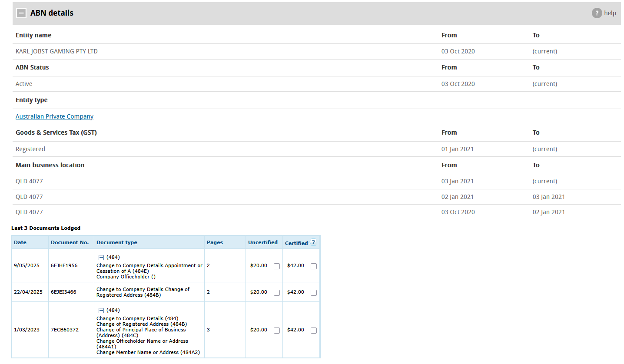Select document number 6EJHF1956
This screenshot has height=364, width=624.
click(64, 265)
